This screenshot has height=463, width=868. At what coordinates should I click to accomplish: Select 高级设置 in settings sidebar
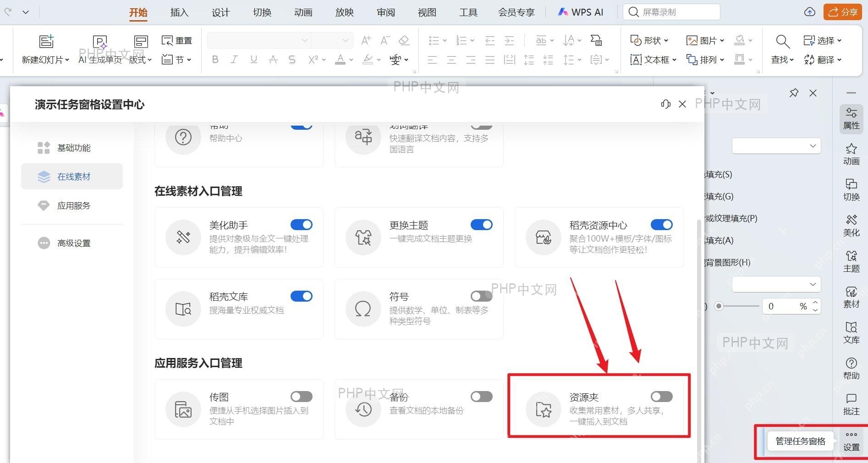tap(72, 243)
